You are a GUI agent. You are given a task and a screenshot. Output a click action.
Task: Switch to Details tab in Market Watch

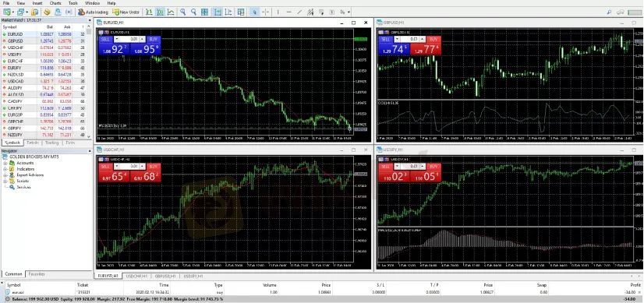(x=33, y=143)
